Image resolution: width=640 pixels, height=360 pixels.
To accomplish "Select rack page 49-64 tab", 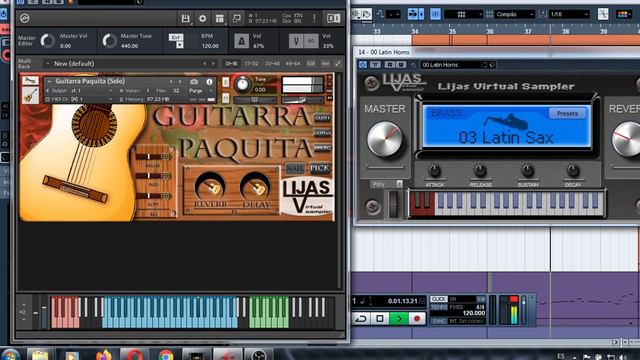I will coord(293,64).
